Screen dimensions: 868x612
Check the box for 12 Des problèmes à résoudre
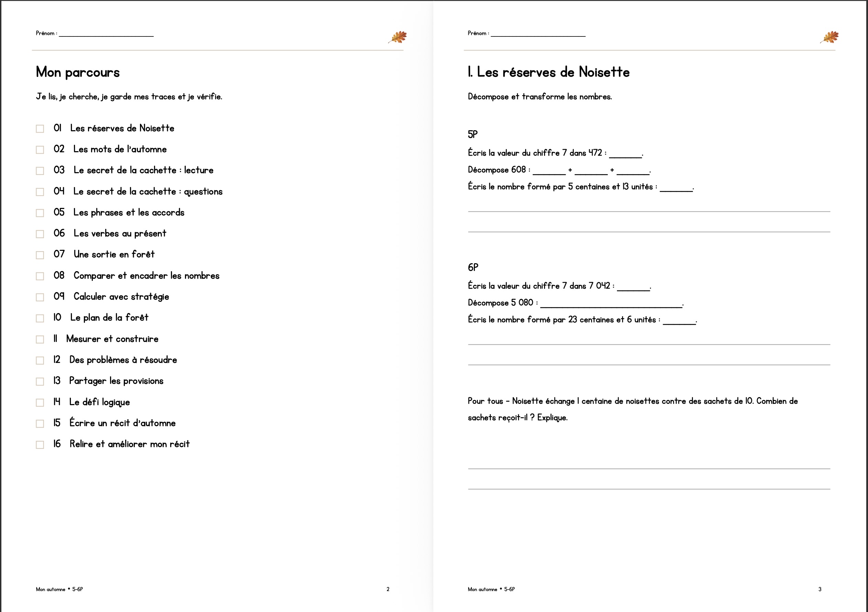(40, 360)
